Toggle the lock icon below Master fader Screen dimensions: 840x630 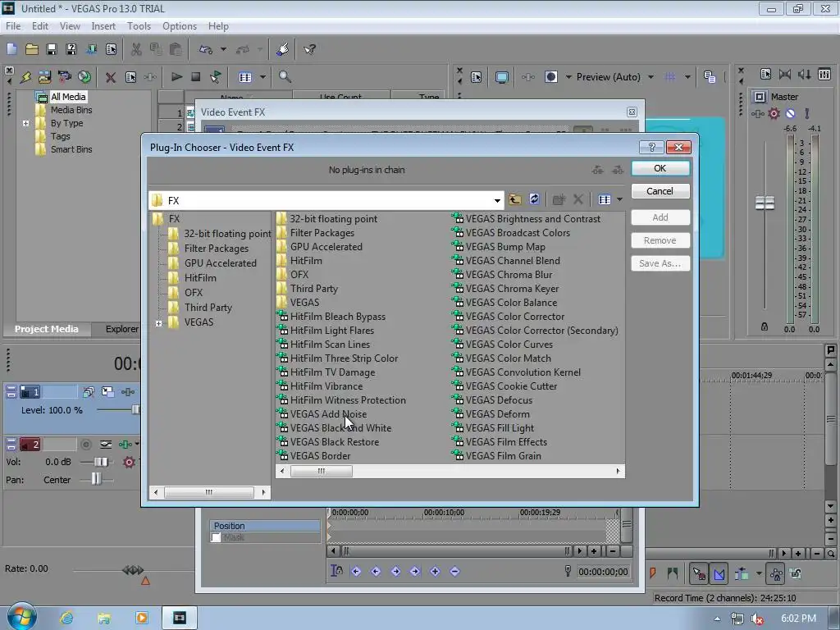765,326
